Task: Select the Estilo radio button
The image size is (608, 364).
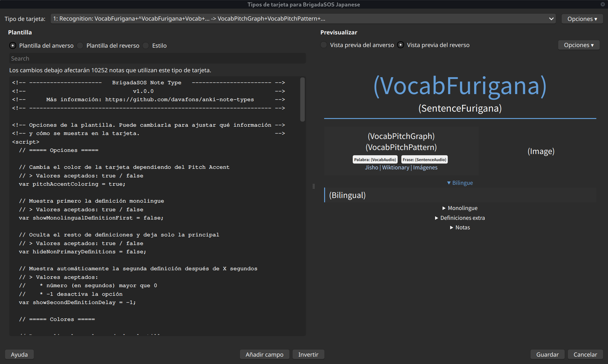Action: coord(146,45)
